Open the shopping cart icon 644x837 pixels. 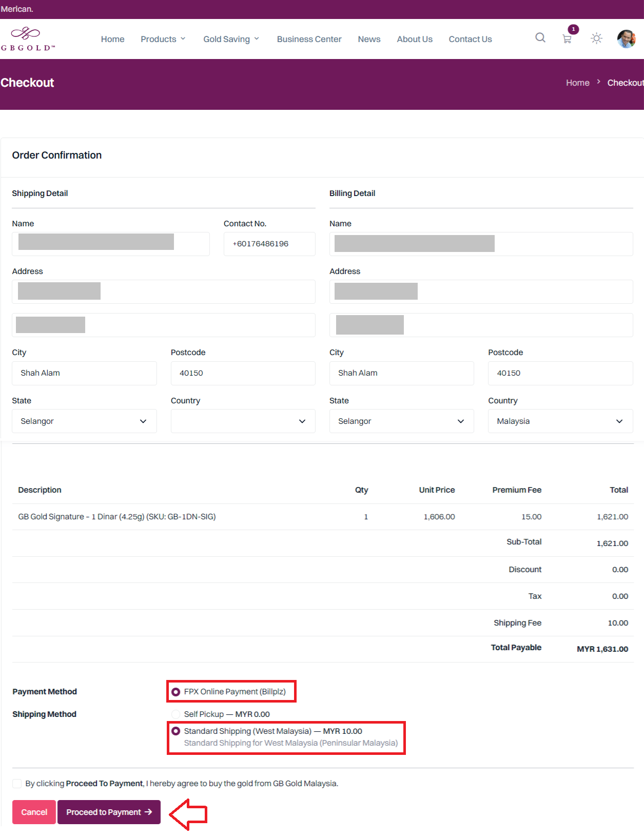[567, 39]
